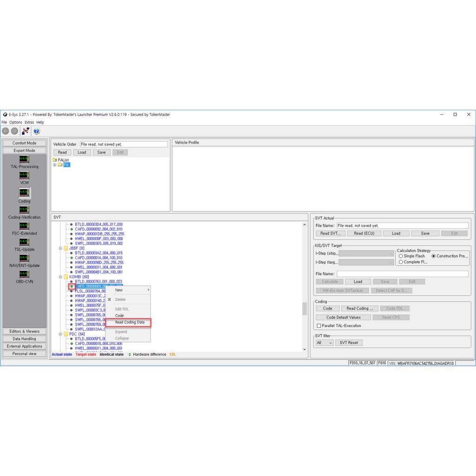Choose Read Coding Data from context menu
Viewport: 476px width, 476px height.
130,322
